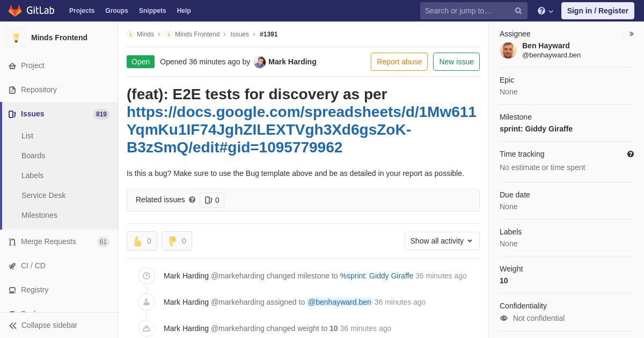Open the Help question mark dropdown
644x338 pixels.
click(x=545, y=11)
